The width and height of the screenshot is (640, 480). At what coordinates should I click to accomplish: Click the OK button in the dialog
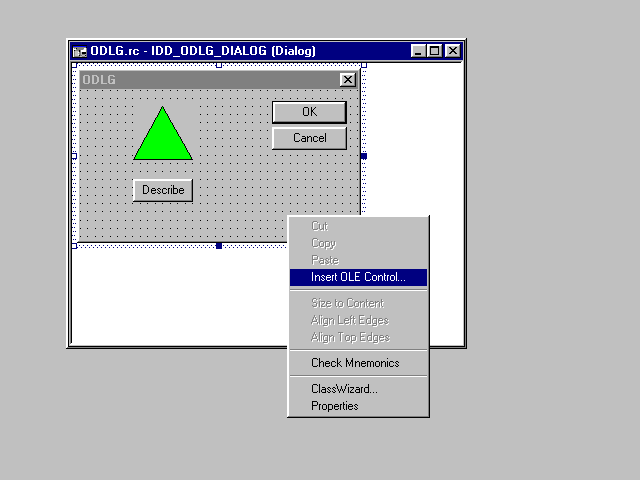click(x=309, y=112)
